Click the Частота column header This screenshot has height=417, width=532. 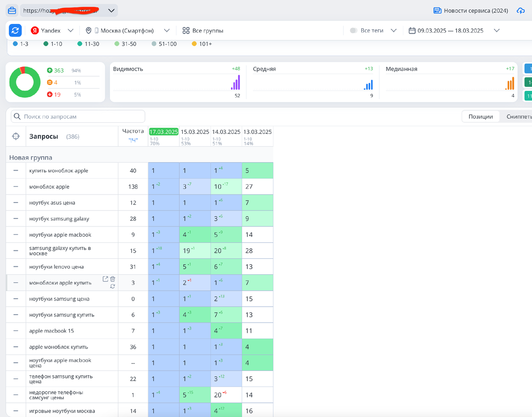(133, 131)
